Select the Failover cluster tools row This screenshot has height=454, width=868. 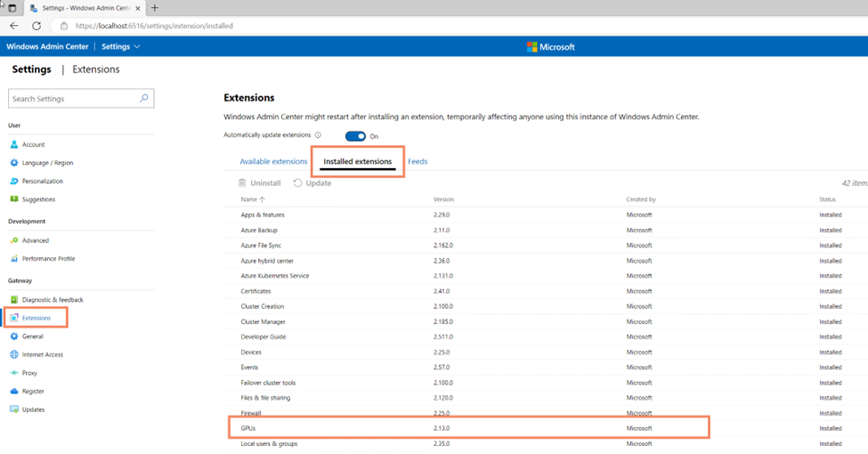[545, 383]
